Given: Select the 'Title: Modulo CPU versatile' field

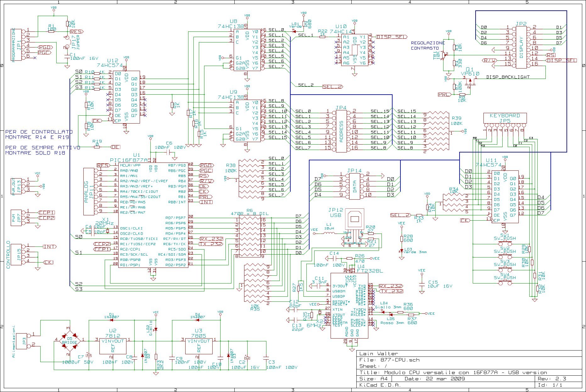Looking at the screenshot, I should tap(453, 373).
